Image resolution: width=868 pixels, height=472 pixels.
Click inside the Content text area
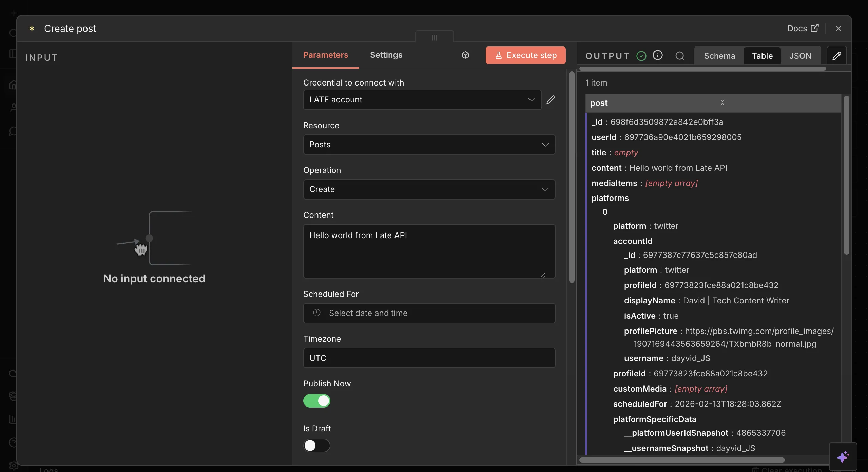point(428,251)
